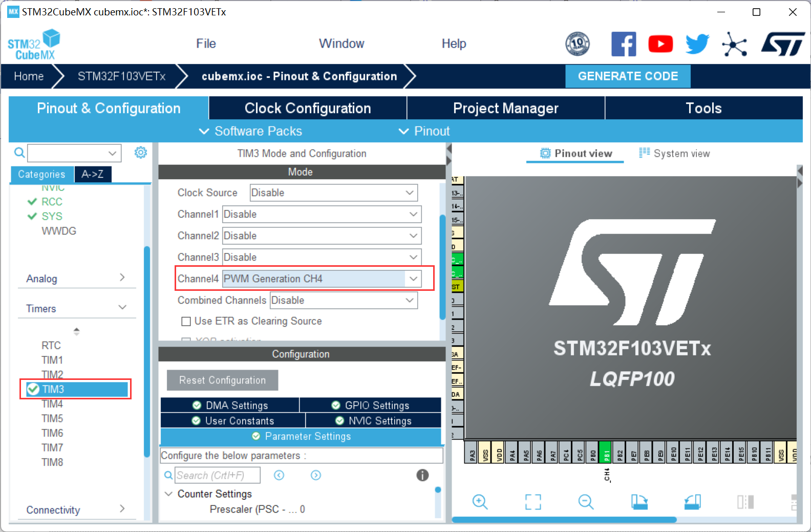This screenshot has width=811, height=532.
Task: Click the ST 10-year anniversary badge icon
Action: (x=578, y=44)
